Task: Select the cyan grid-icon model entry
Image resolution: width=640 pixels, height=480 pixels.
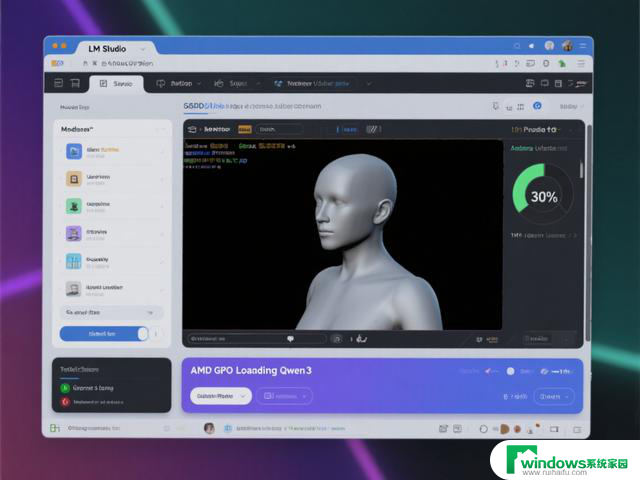Action: (112, 261)
